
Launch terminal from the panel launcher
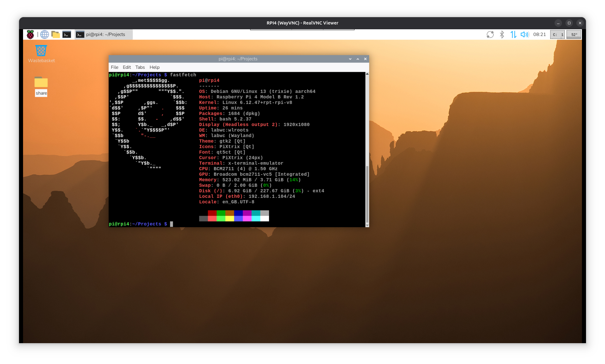[67, 35]
